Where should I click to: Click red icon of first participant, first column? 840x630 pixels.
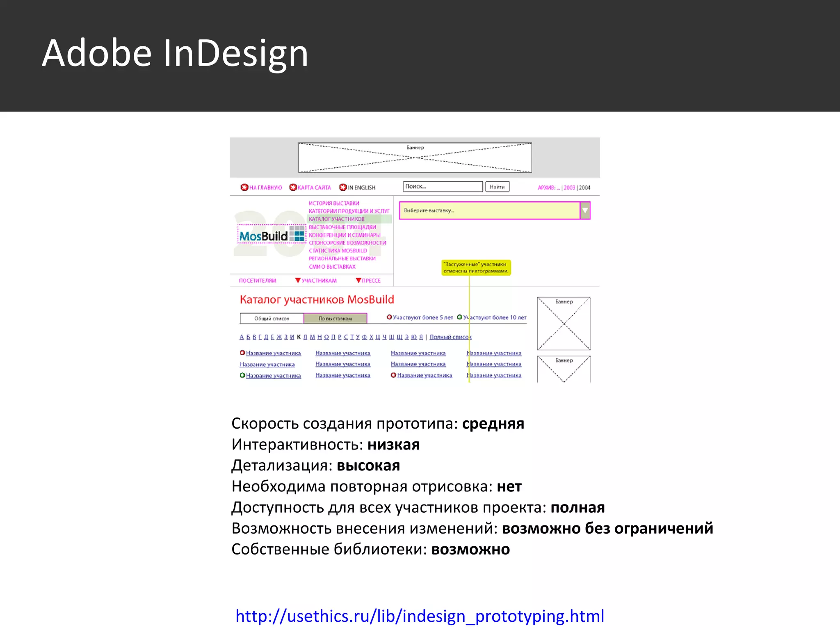242,353
